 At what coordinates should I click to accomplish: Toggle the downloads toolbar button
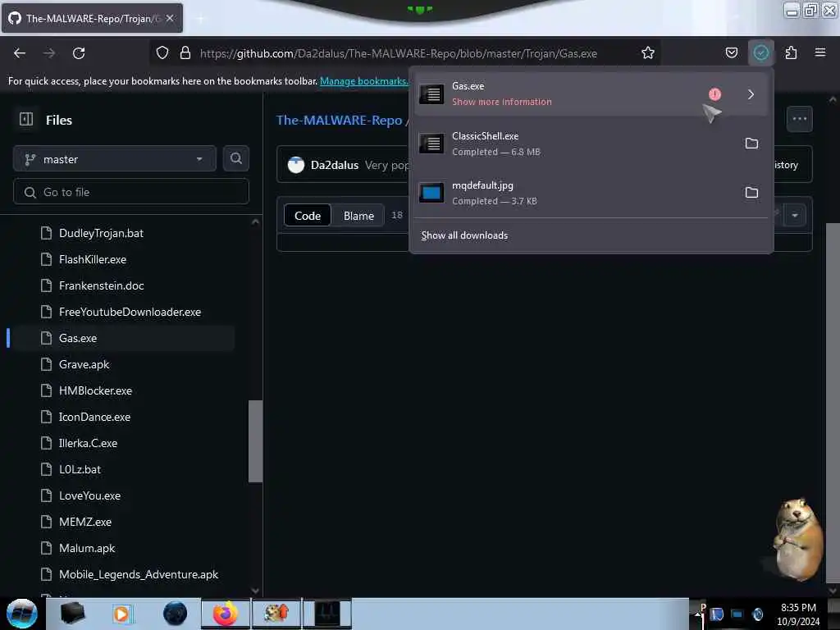pos(760,52)
